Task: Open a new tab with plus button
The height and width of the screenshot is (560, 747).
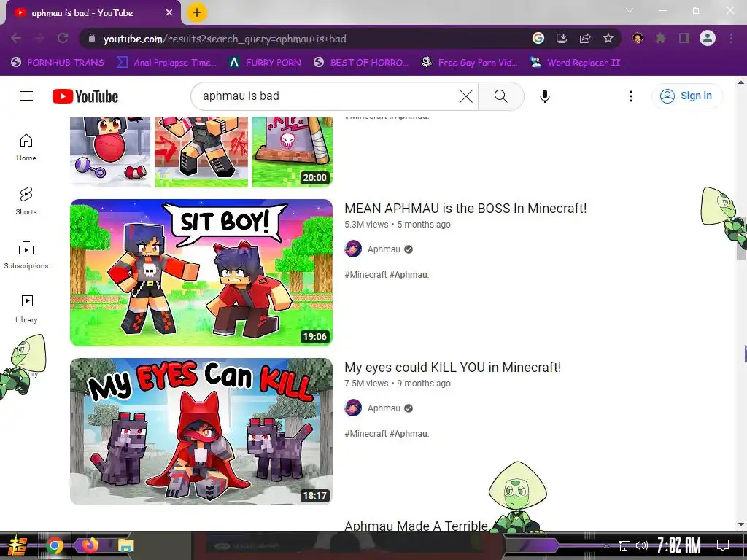Action: (x=197, y=12)
